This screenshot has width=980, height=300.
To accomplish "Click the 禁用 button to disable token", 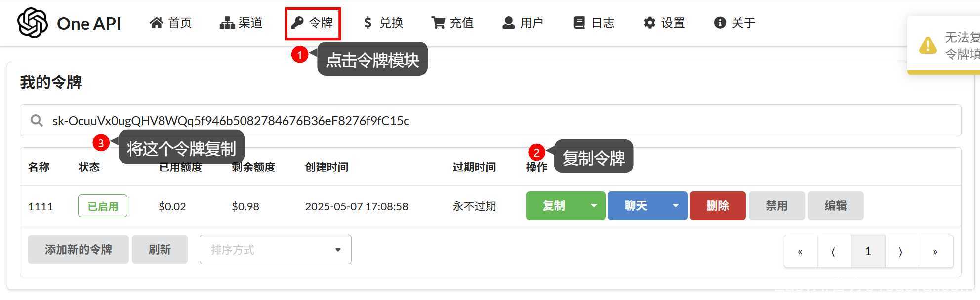I will pos(777,206).
